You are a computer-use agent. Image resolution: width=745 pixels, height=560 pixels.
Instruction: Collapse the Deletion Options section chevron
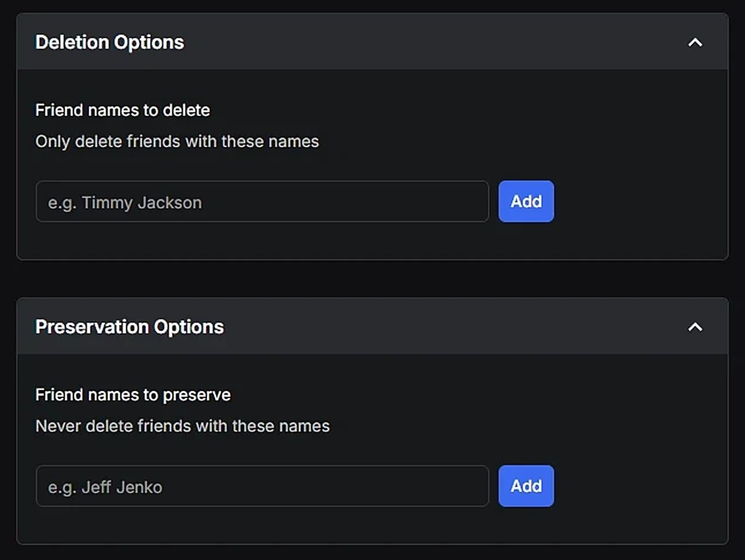tap(695, 42)
